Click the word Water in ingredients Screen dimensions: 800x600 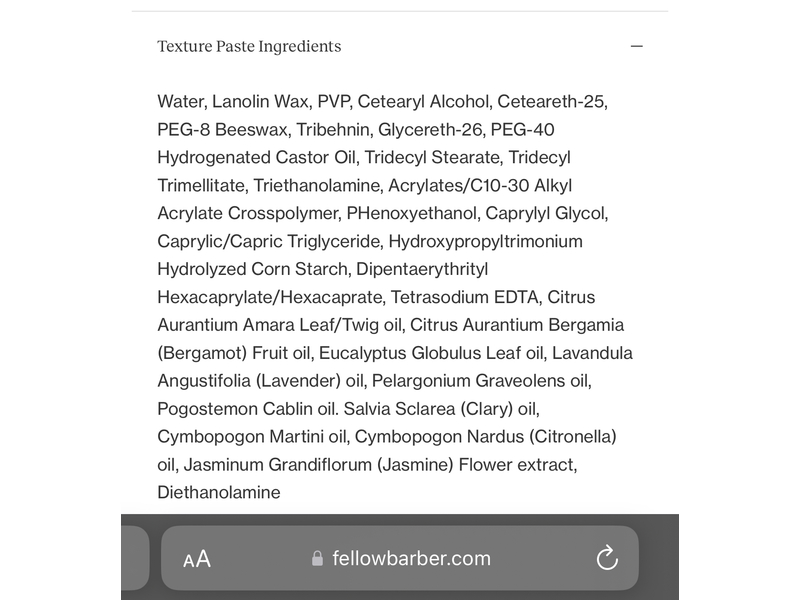click(180, 101)
